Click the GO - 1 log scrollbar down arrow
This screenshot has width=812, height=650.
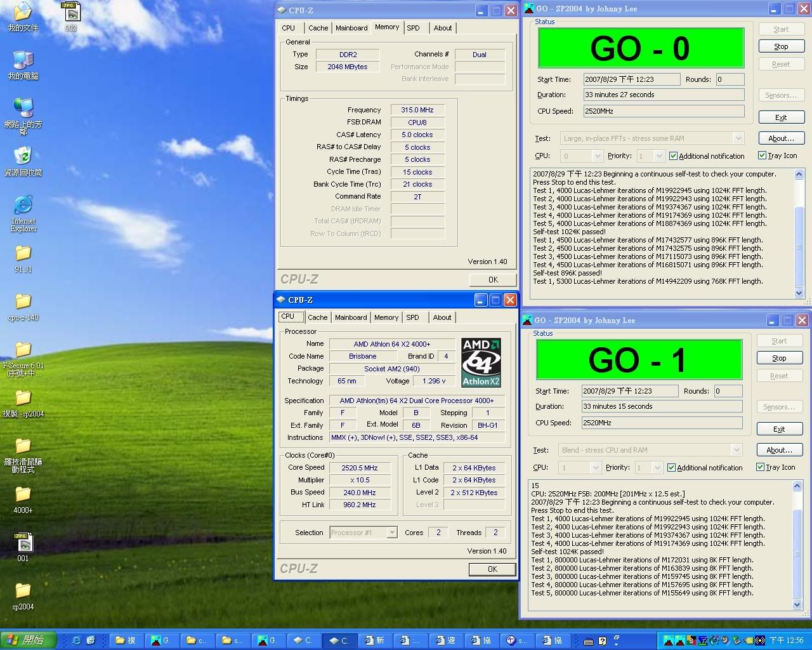point(797,604)
